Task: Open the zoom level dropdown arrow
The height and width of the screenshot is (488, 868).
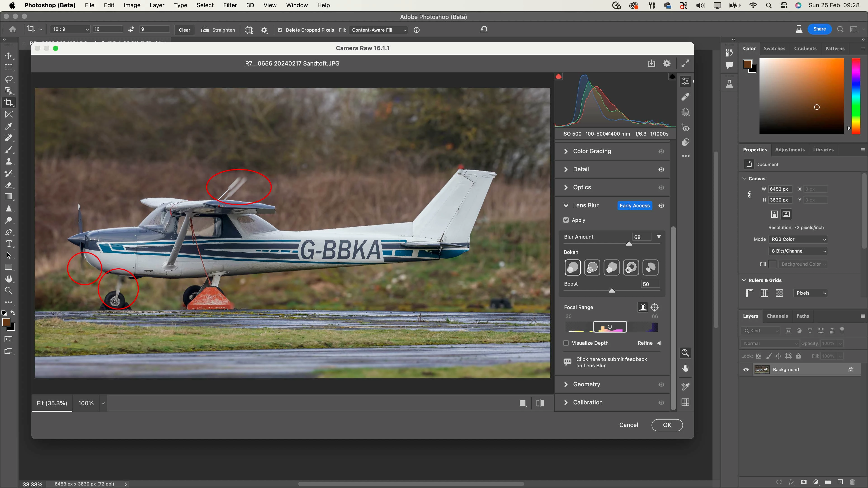Action: click(103, 403)
